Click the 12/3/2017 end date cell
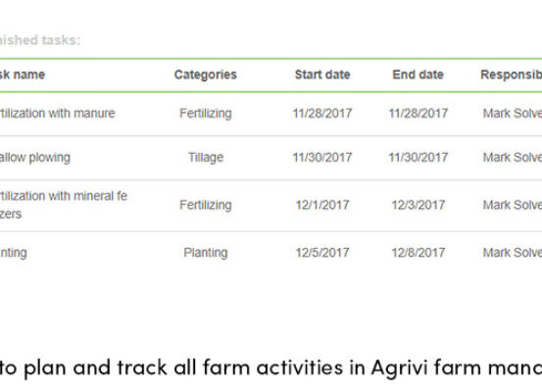The width and height of the screenshot is (542, 392). pyautogui.click(x=419, y=205)
